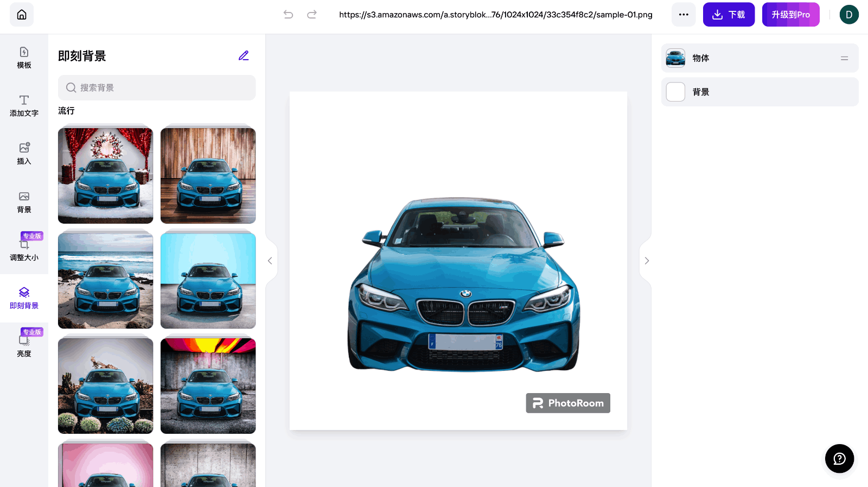
Task: Click the undo arrow icon
Action: coord(288,15)
